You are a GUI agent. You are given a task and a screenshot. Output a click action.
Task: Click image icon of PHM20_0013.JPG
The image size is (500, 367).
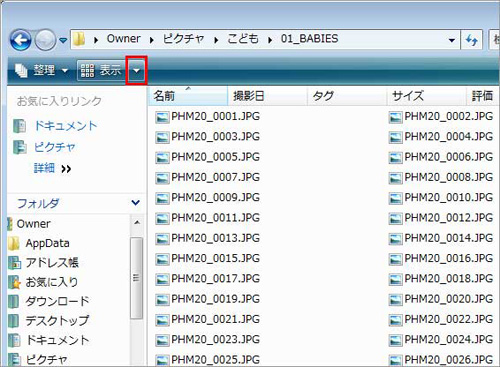tap(162, 239)
